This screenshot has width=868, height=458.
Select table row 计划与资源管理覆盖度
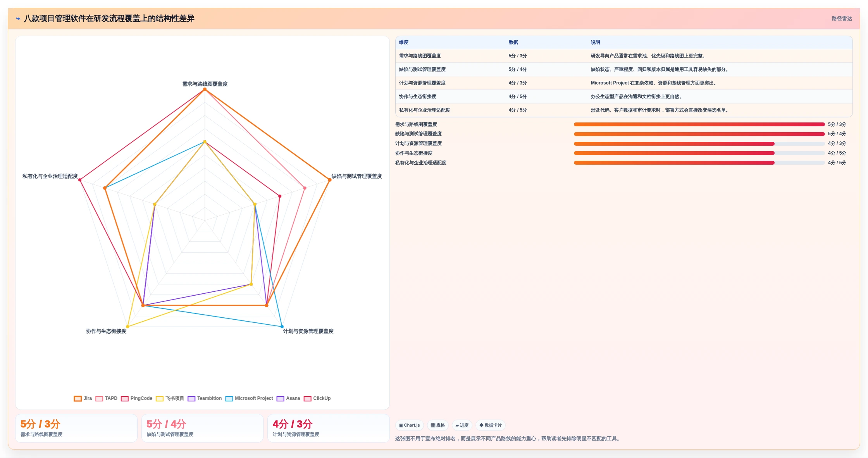(x=624, y=83)
